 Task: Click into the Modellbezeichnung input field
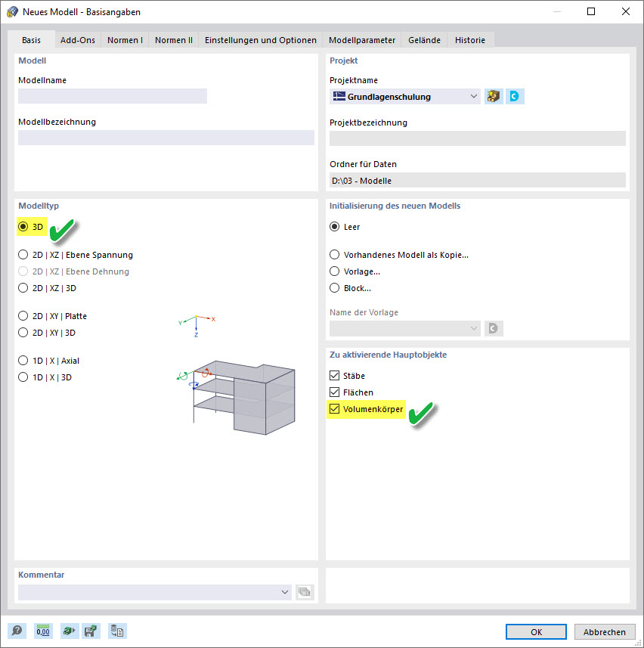click(166, 138)
